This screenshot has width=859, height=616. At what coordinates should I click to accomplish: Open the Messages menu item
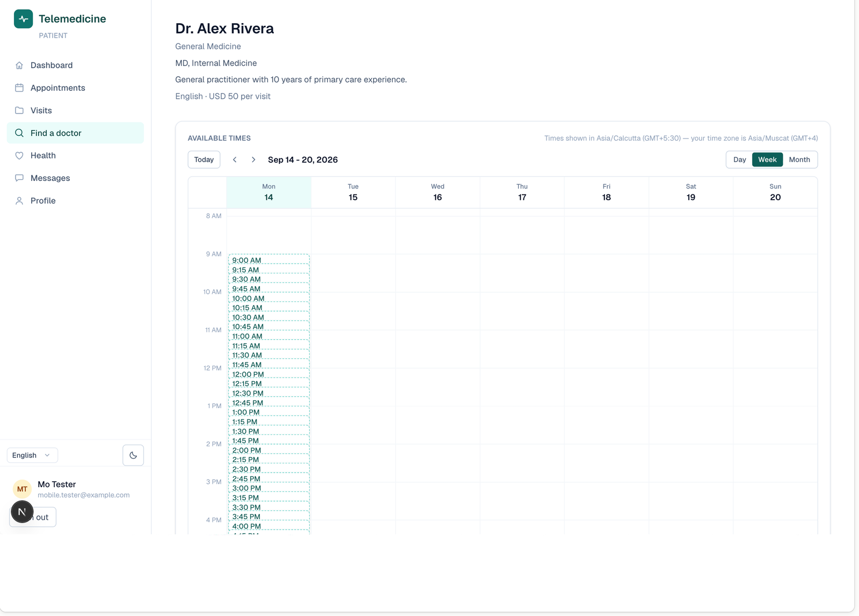click(75, 178)
